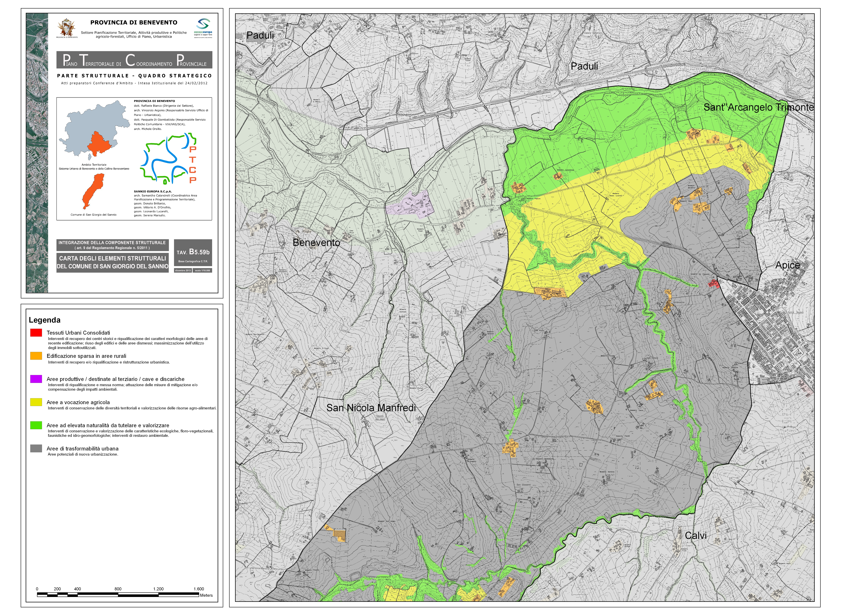849x616 pixels.
Task: Click the "Aree di trasformabilità urbana" label
Action: click(x=82, y=449)
